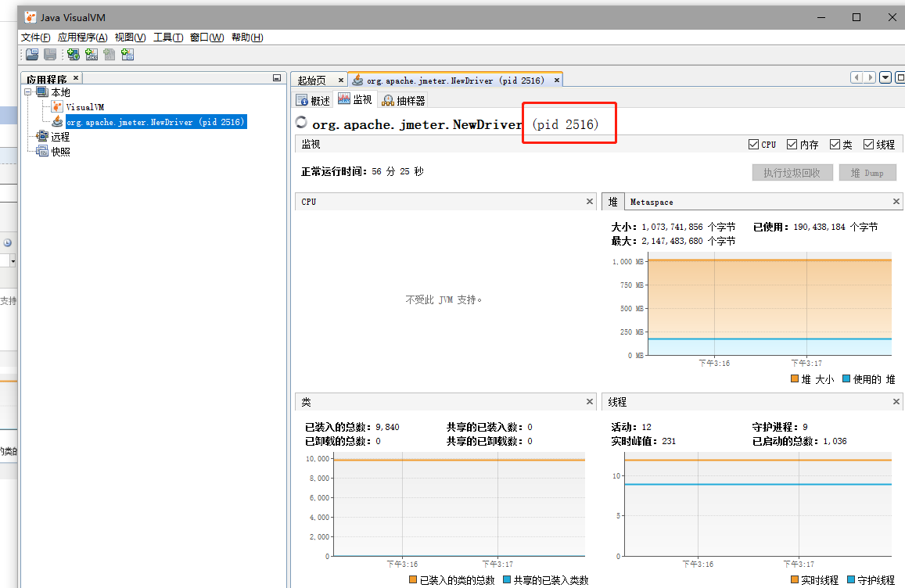Open the 文件(F) menu

pyautogui.click(x=36, y=38)
